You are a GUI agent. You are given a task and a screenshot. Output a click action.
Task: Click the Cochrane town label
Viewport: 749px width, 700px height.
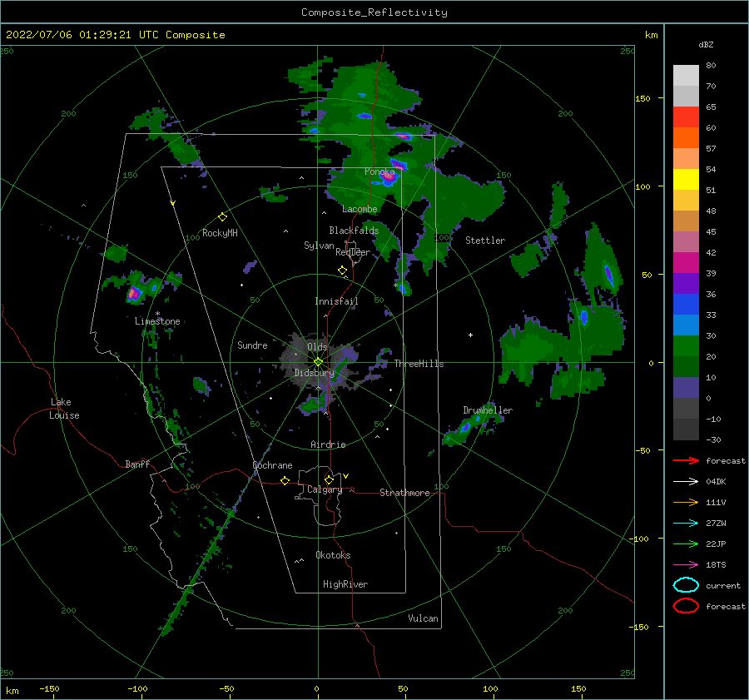click(x=272, y=465)
